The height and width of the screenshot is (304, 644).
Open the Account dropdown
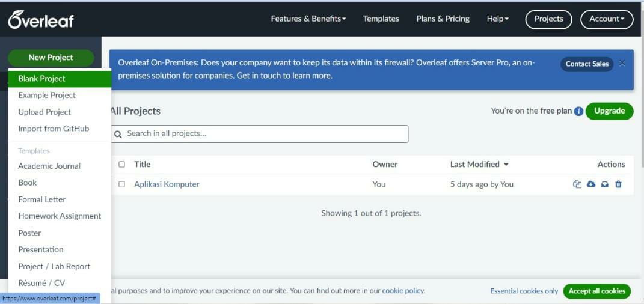tap(607, 19)
